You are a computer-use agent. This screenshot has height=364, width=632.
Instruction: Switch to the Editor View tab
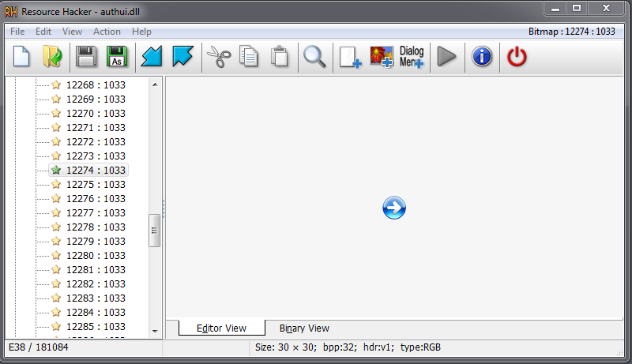point(222,328)
